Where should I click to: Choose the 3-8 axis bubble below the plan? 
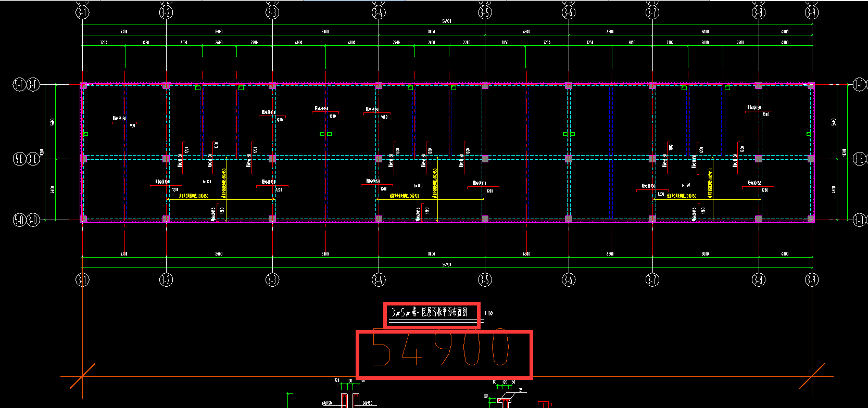(x=759, y=280)
